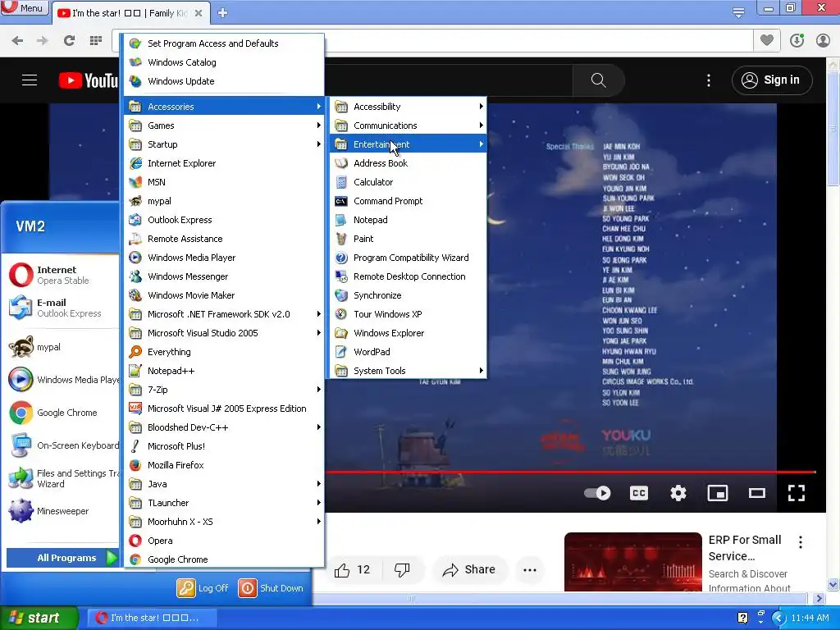Open YouTube player settings gear
The image size is (840, 630).
coord(678,493)
